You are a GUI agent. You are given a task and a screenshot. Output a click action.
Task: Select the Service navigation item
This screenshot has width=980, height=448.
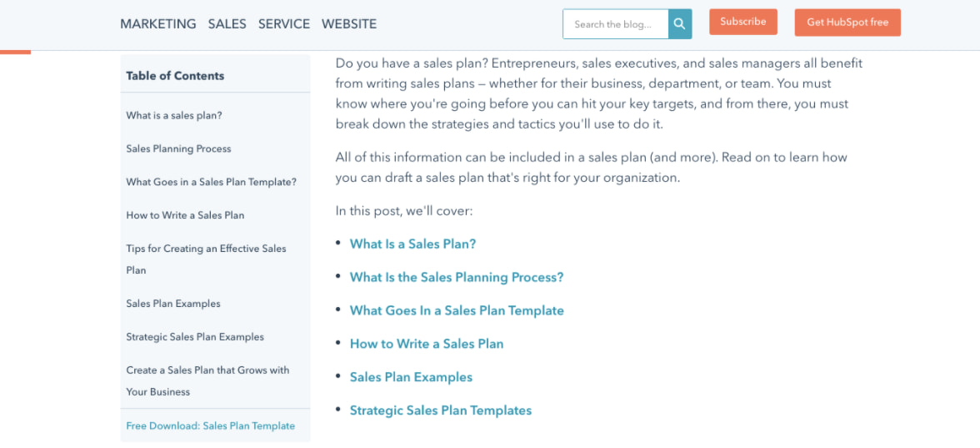point(283,24)
